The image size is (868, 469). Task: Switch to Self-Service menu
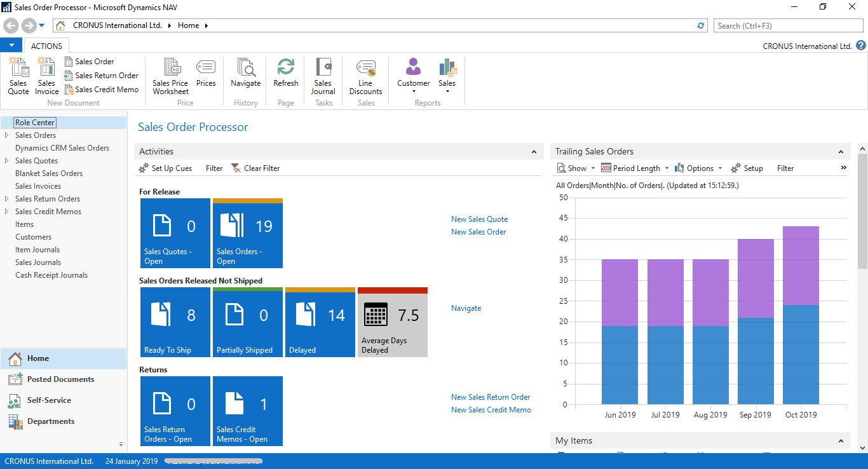64,400
